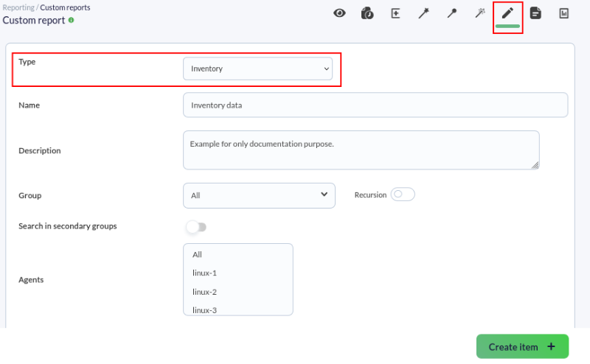Click the green help icon beside Custom report
Screen dimensions: 590x364
point(71,21)
